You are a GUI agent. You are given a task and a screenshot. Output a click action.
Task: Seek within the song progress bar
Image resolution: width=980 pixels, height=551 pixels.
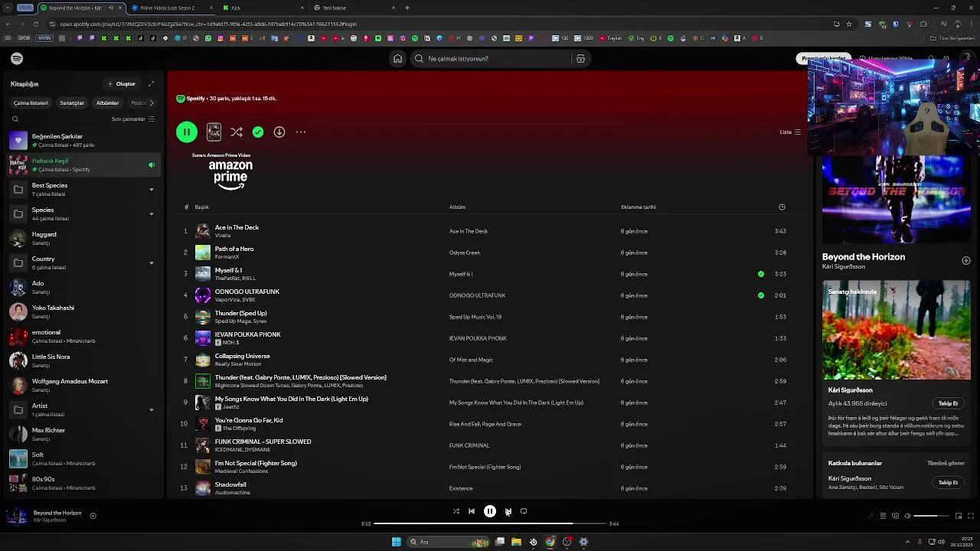pos(490,523)
